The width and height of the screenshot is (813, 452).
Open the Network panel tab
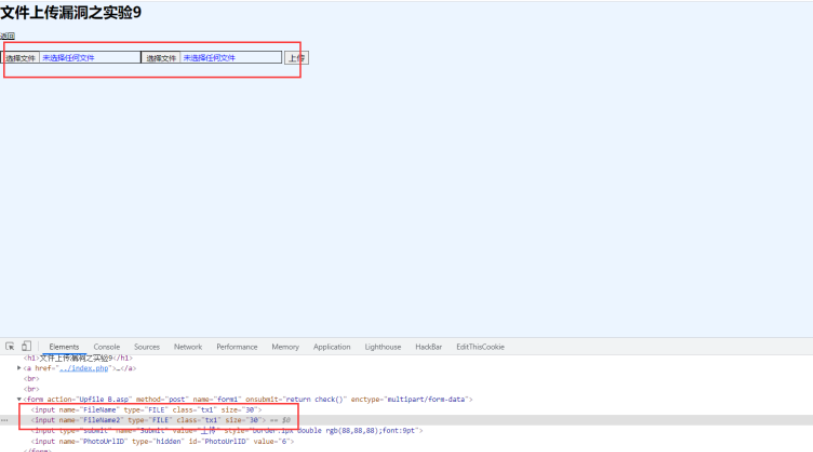point(188,347)
